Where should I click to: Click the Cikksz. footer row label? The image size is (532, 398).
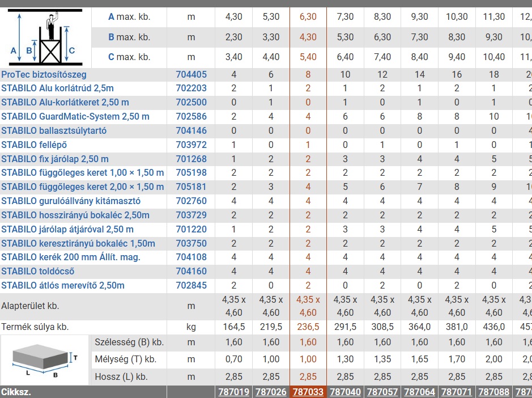click(x=16, y=392)
